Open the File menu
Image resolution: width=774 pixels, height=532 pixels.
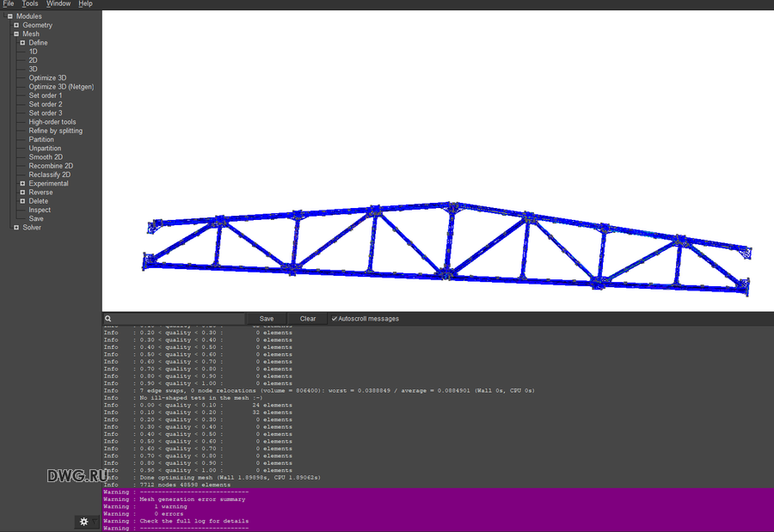click(9, 4)
